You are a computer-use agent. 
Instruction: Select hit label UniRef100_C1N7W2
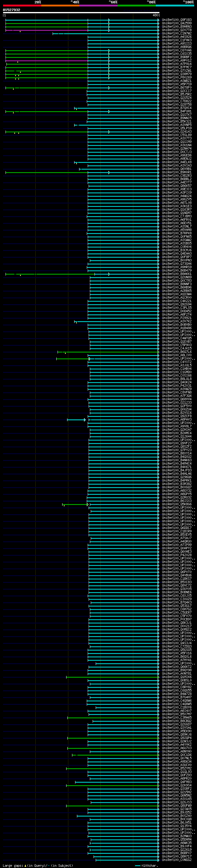[x=177, y=34]
